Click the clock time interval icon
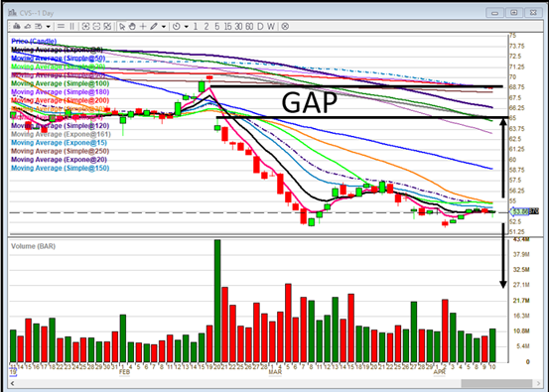 coord(177,26)
